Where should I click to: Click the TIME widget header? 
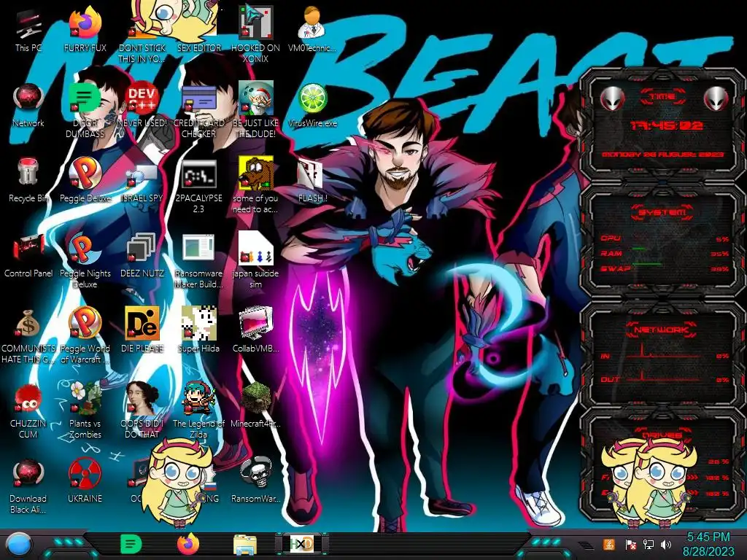[x=663, y=97]
